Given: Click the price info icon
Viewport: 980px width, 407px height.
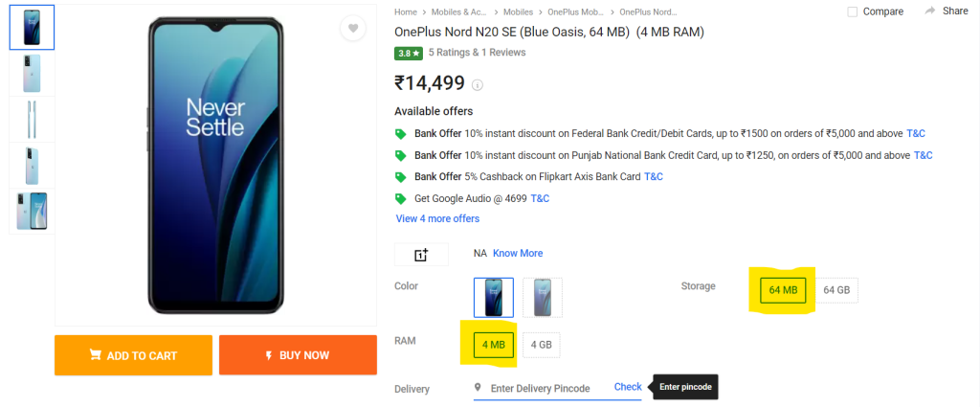Looking at the screenshot, I should [x=478, y=84].
